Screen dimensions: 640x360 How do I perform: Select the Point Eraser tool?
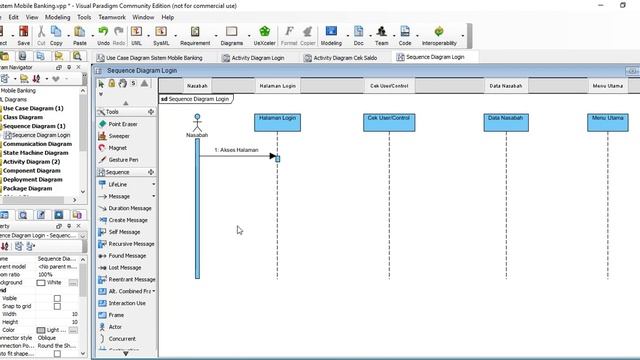[123, 124]
